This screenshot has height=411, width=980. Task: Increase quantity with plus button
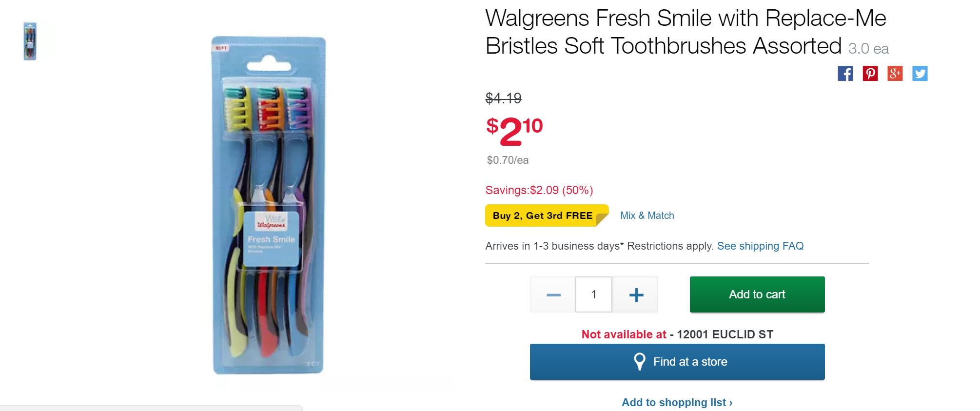[x=636, y=294]
